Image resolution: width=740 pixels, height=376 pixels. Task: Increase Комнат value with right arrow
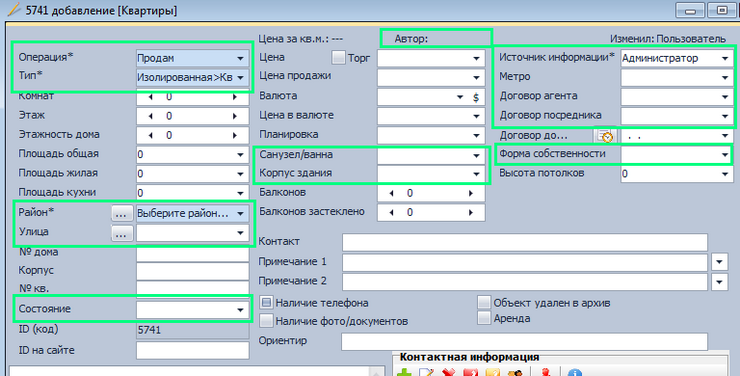[235, 97]
